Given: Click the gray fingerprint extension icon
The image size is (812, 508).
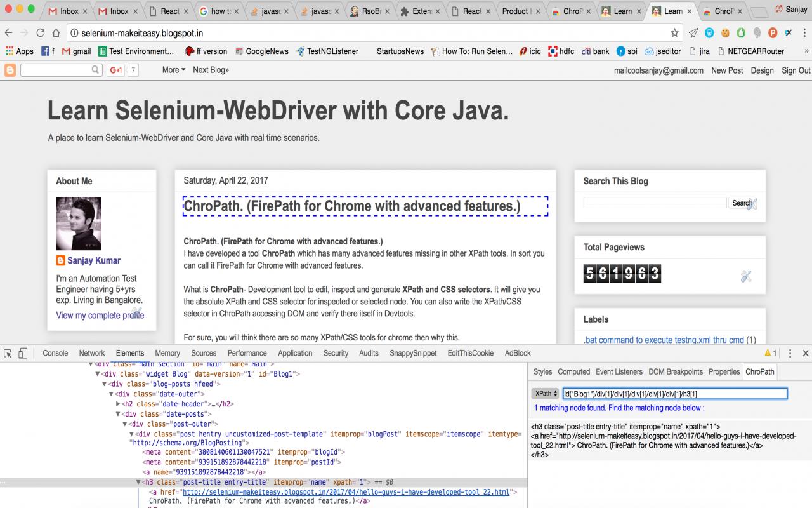Looking at the screenshot, I should click(757, 32).
